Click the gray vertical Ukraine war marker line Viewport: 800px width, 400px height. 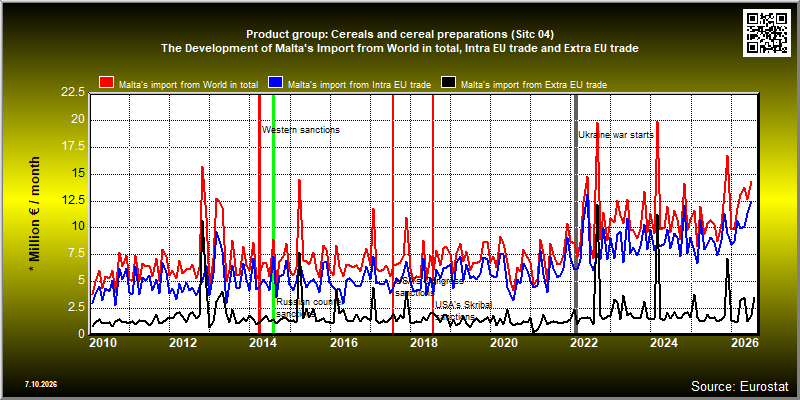(577, 214)
